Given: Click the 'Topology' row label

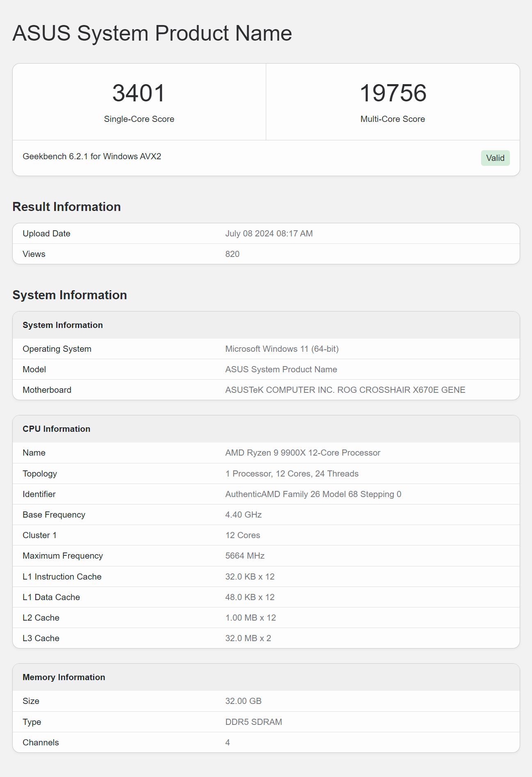Looking at the screenshot, I should (x=40, y=474).
